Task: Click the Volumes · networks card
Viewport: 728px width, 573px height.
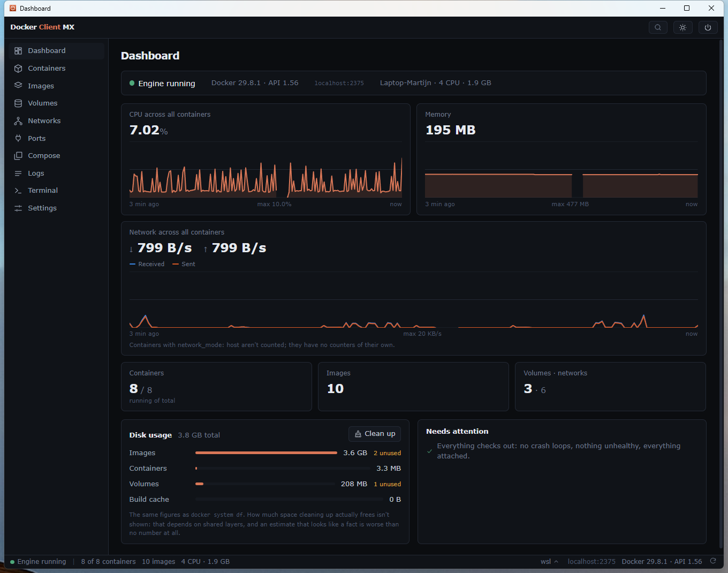Action: click(x=610, y=387)
